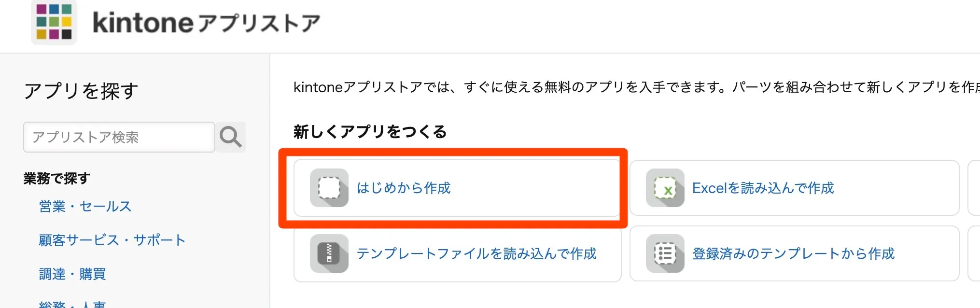
Task: Browse the 営業・セールス category
Action: coord(85,207)
